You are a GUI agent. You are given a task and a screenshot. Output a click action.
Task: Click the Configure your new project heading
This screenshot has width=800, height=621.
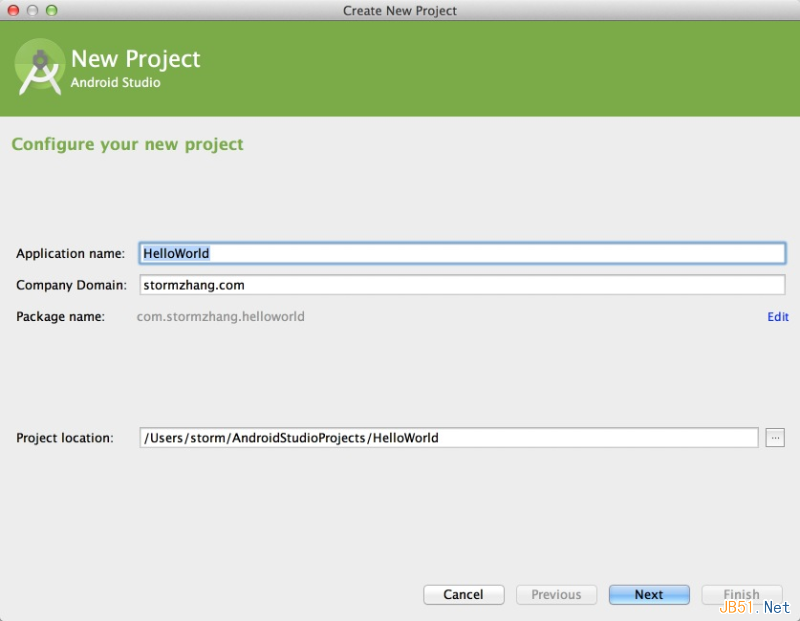[x=128, y=144]
